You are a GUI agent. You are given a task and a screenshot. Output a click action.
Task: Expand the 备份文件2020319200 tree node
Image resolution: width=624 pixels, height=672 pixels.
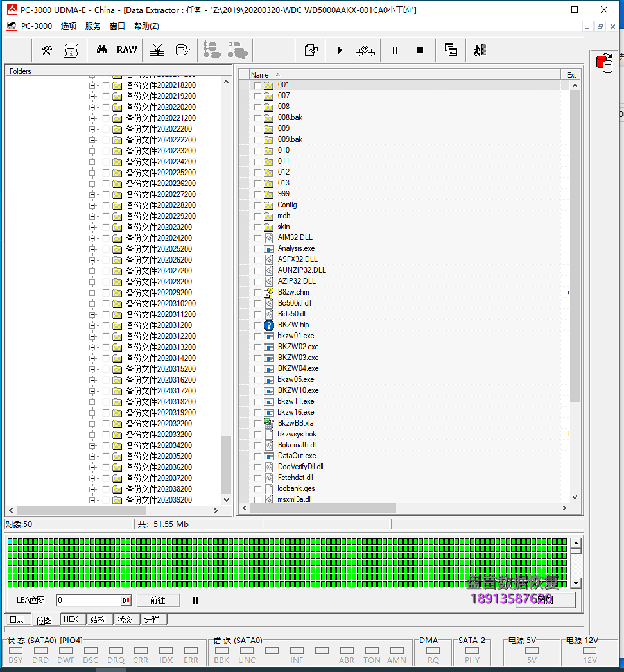click(92, 413)
